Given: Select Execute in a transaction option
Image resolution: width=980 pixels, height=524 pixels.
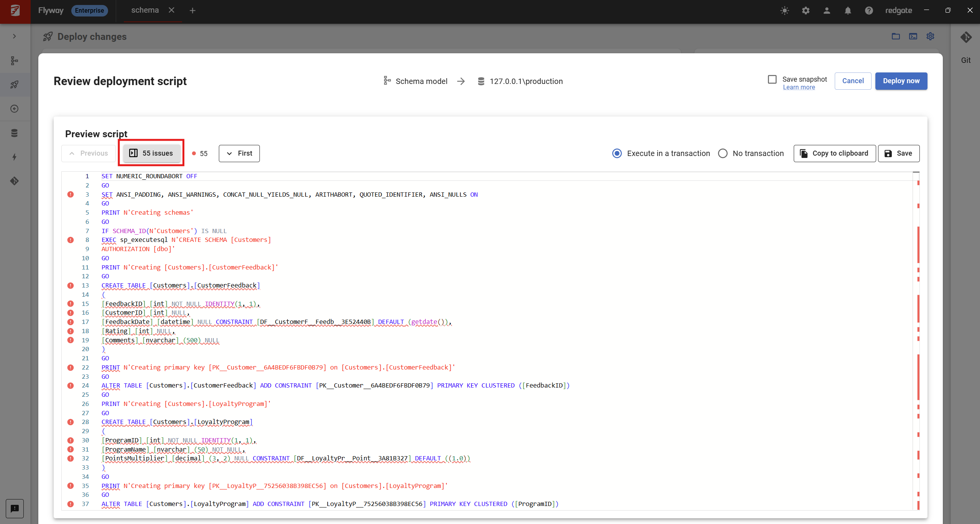Looking at the screenshot, I should click(617, 153).
